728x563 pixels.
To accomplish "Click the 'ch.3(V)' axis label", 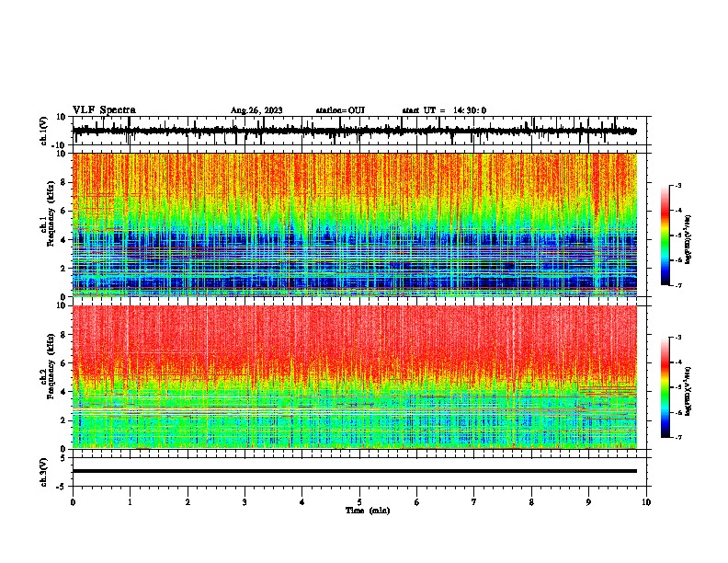I will (44, 473).
